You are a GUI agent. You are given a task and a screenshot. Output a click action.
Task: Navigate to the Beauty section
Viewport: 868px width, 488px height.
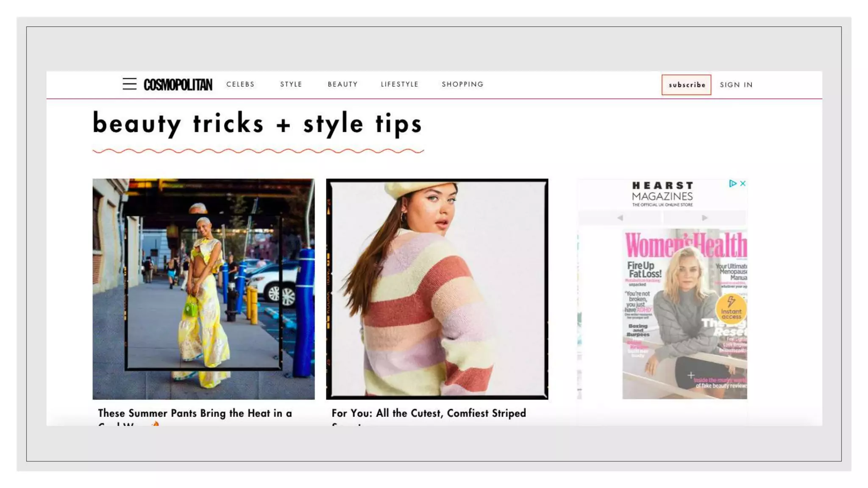342,84
